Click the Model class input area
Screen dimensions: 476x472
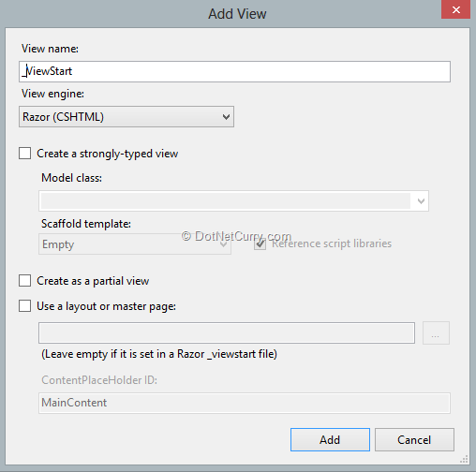tap(226, 200)
